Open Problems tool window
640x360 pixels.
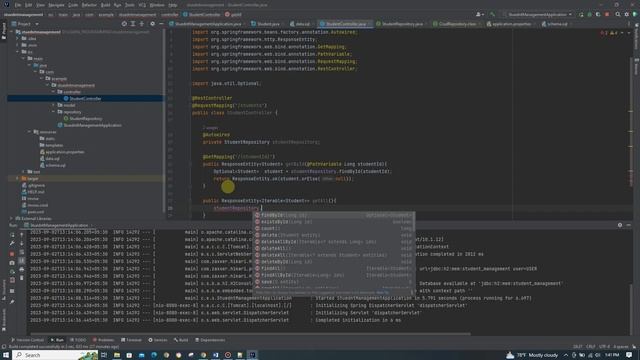point(103,340)
